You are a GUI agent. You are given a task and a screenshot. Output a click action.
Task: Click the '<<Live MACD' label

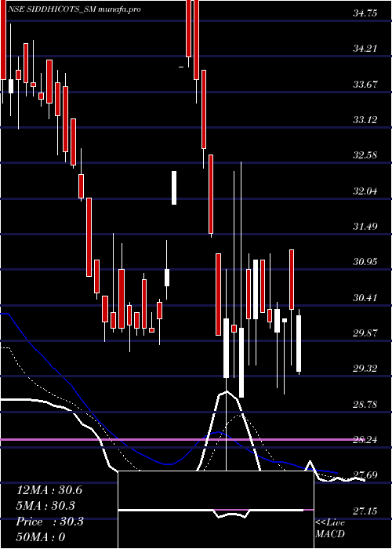pos(330,529)
